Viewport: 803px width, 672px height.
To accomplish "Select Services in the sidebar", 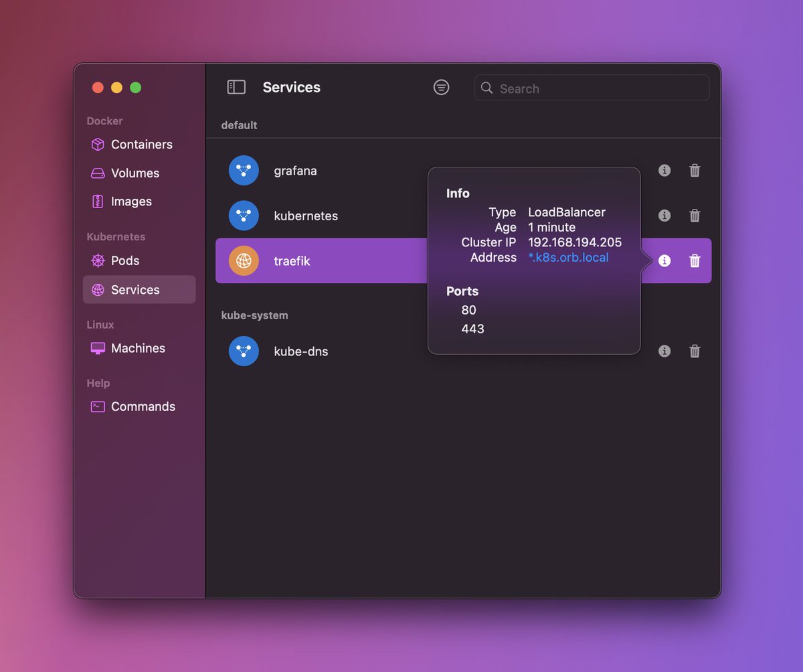I will (x=139, y=290).
